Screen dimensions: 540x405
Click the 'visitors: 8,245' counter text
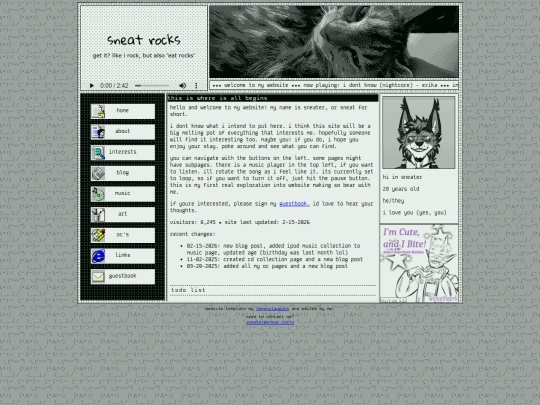click(193, 222)
